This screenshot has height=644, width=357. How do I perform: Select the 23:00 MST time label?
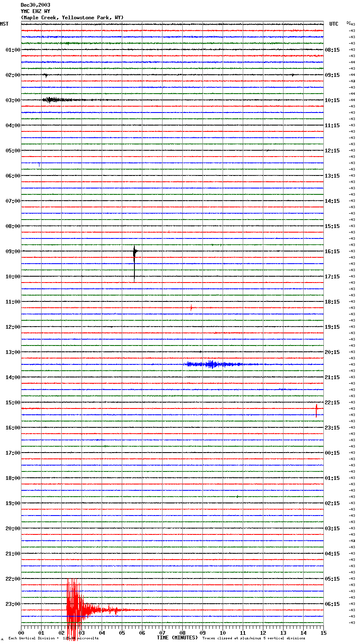click(x=13, y=604)
